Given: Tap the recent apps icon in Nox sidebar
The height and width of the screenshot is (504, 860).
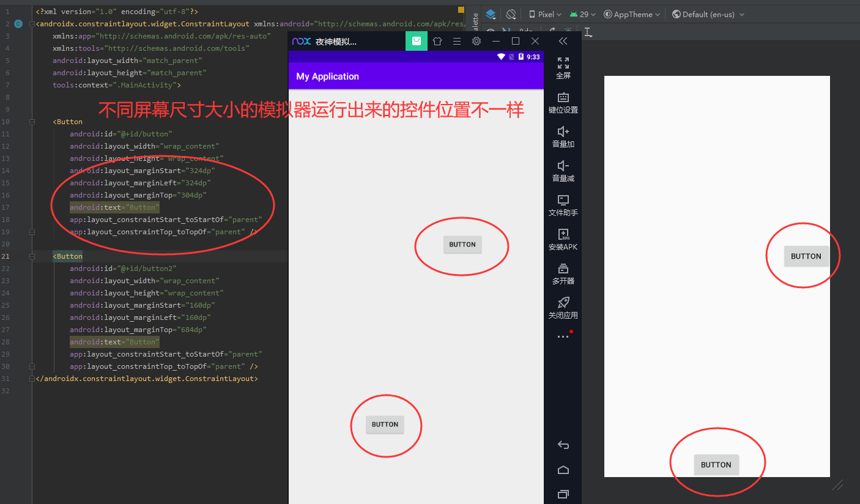Looking at the screenshot, I should tap(563, 494).
